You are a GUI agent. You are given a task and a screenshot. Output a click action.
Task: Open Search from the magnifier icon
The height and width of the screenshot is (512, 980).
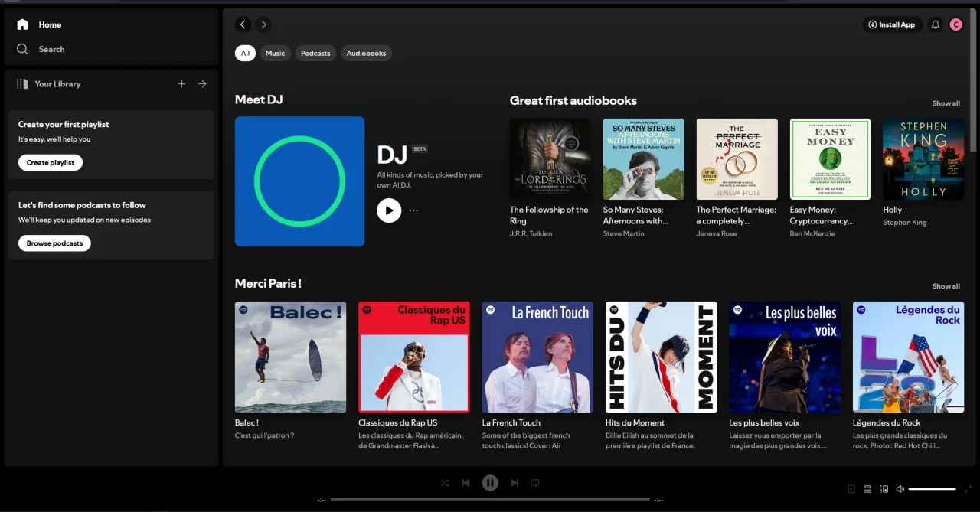coord(22,49)
